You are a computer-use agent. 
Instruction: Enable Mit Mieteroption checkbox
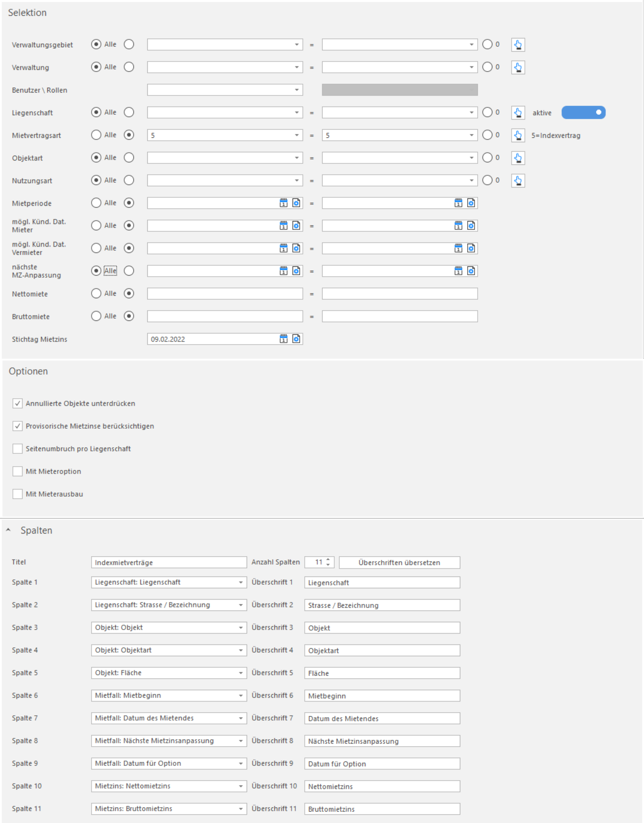point(18,472)
